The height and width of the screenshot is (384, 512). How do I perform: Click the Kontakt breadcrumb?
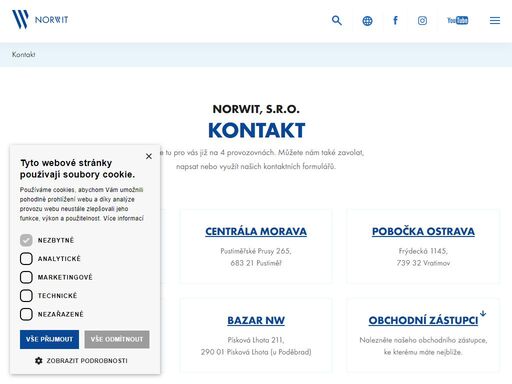[x=23, y=54]
